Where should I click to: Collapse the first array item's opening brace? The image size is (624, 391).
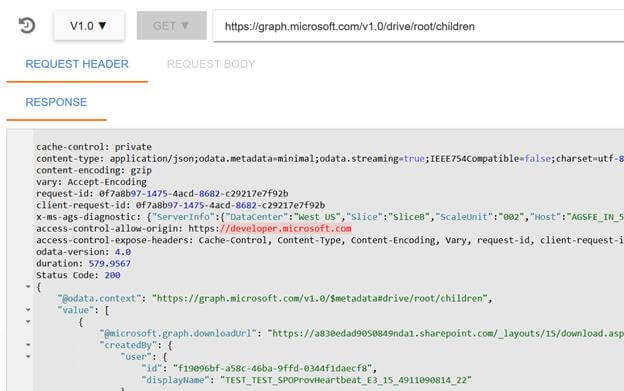tap(28, 321)
